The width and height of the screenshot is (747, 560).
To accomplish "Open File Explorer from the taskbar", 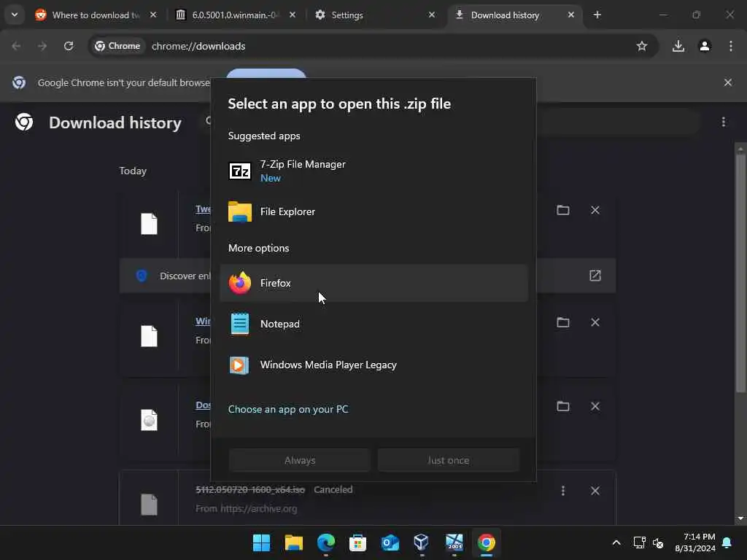I will click(x=293, y=542).
